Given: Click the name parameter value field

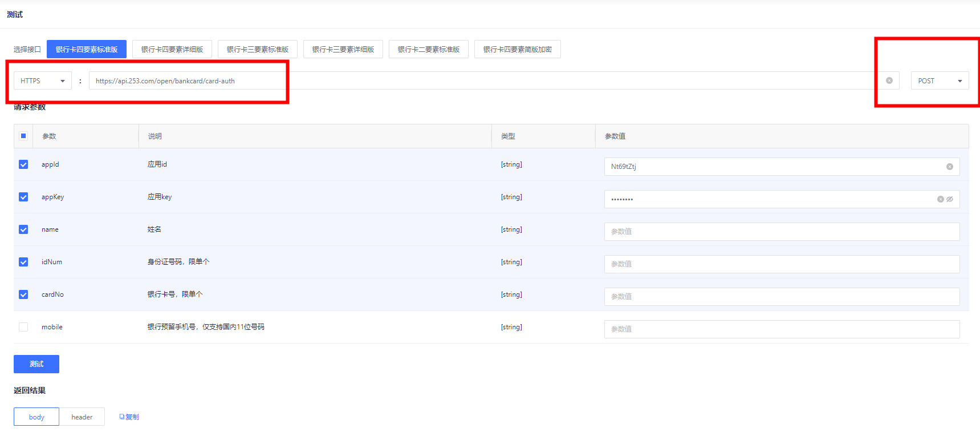Looking at the screenshot, I should click(781, 232).
